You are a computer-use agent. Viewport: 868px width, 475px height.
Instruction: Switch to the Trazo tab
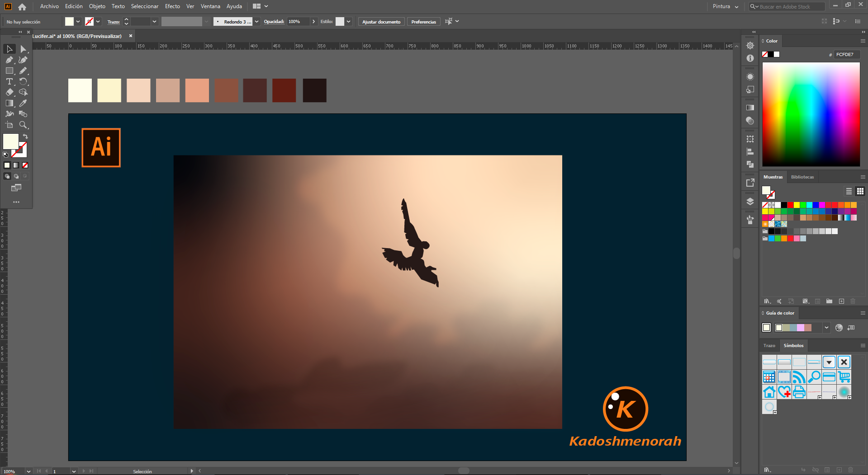pyautogui.click(x=769, y=345)
